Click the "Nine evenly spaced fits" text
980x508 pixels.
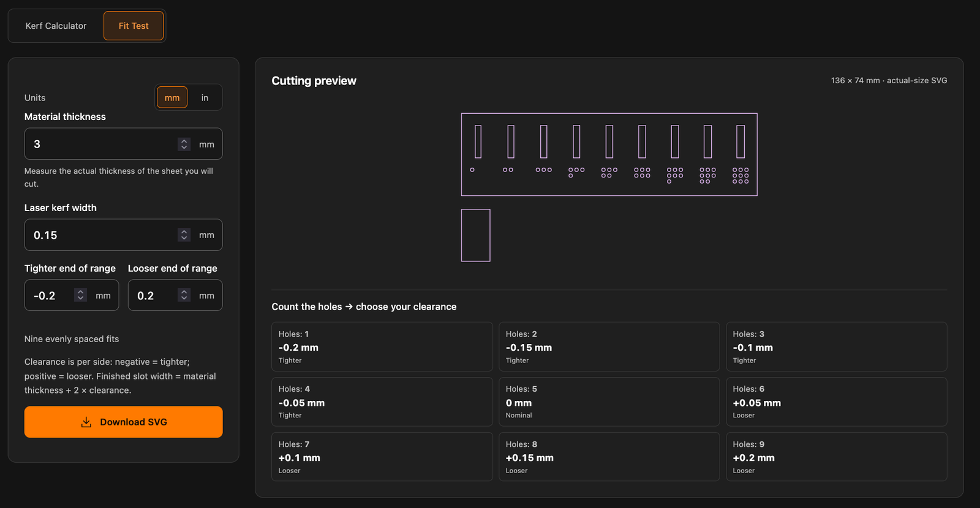pos(72,339)
